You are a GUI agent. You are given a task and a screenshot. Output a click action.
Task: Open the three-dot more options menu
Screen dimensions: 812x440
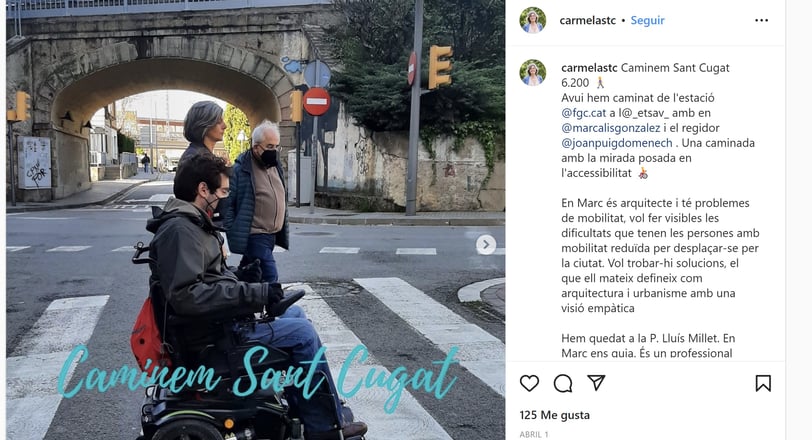pyautogui.click(x=761, y=20)
